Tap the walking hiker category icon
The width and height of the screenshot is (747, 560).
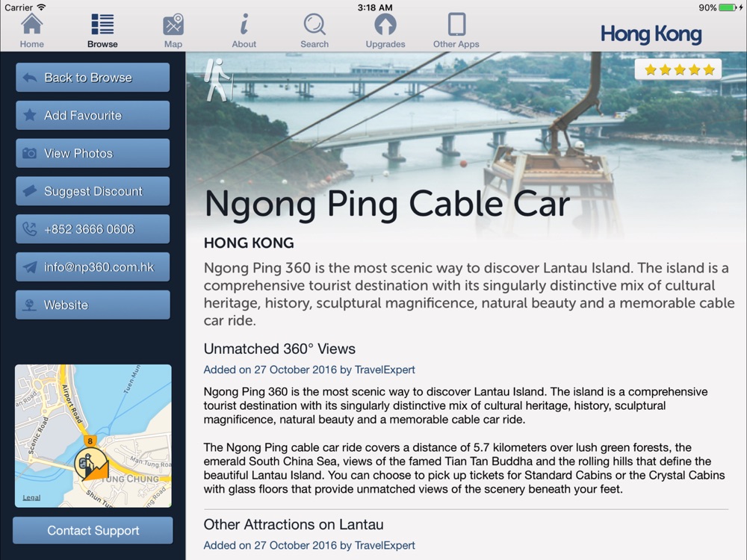[x=217, y=80]
